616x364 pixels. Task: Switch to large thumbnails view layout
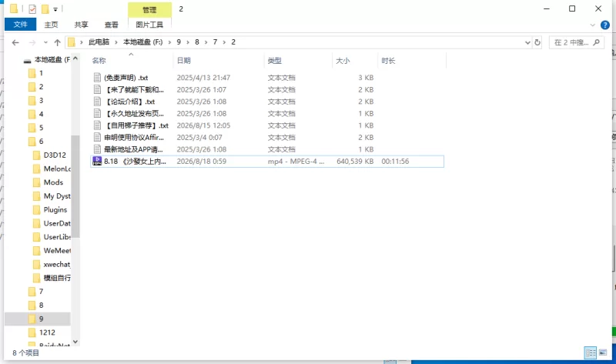tap(603, 352)
